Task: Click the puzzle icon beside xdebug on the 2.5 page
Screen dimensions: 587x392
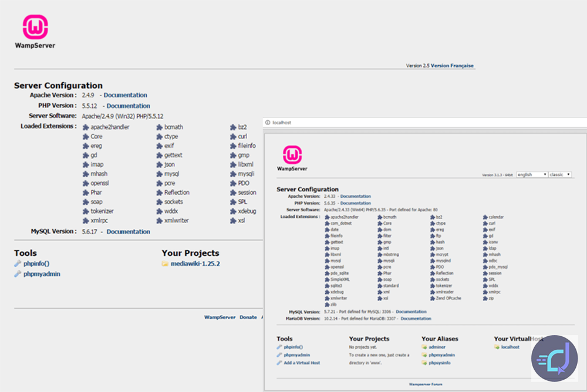Action: pos(233,211)
